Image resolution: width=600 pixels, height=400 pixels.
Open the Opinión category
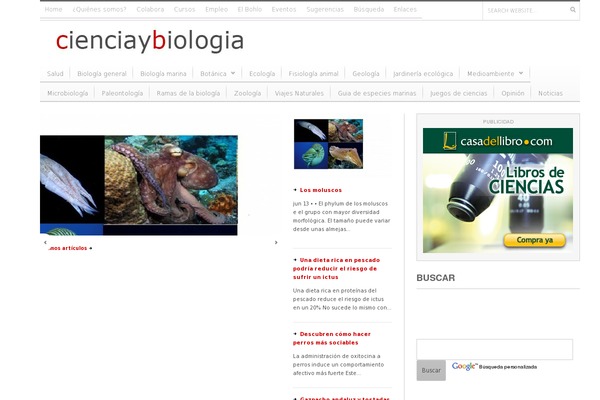point(513,93)
